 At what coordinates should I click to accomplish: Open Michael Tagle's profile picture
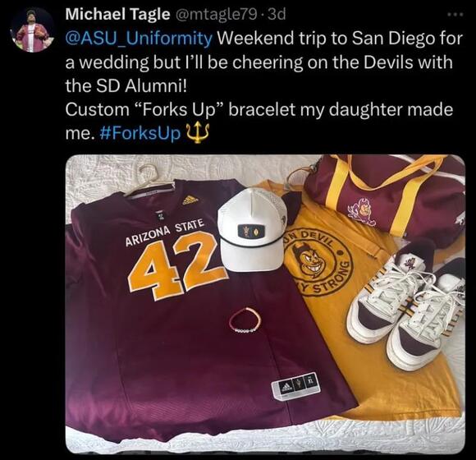click(33, 30)
